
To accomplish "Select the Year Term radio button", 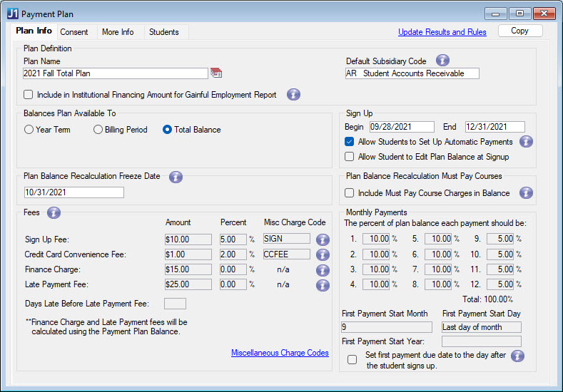I will (29, 130).
